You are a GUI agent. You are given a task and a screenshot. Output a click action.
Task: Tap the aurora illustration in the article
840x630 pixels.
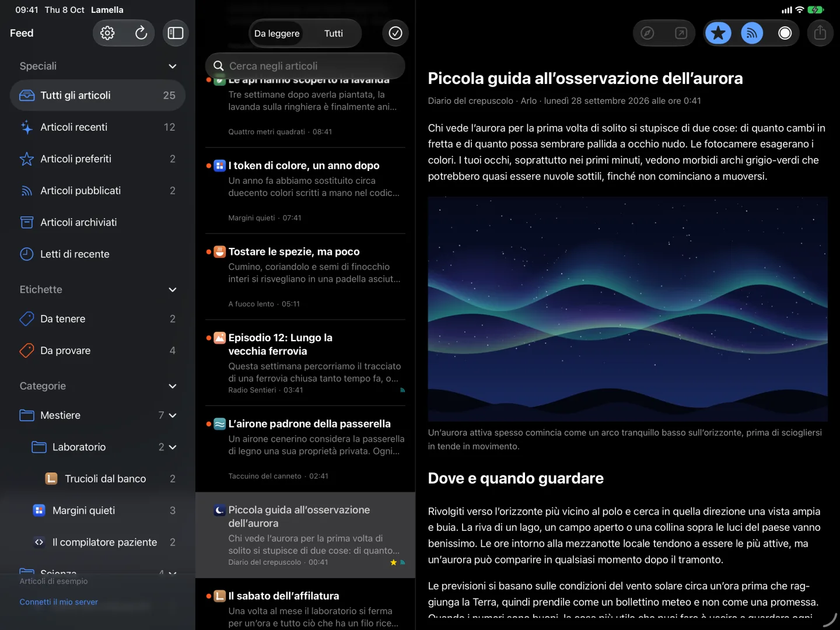(x=628, y=309)
